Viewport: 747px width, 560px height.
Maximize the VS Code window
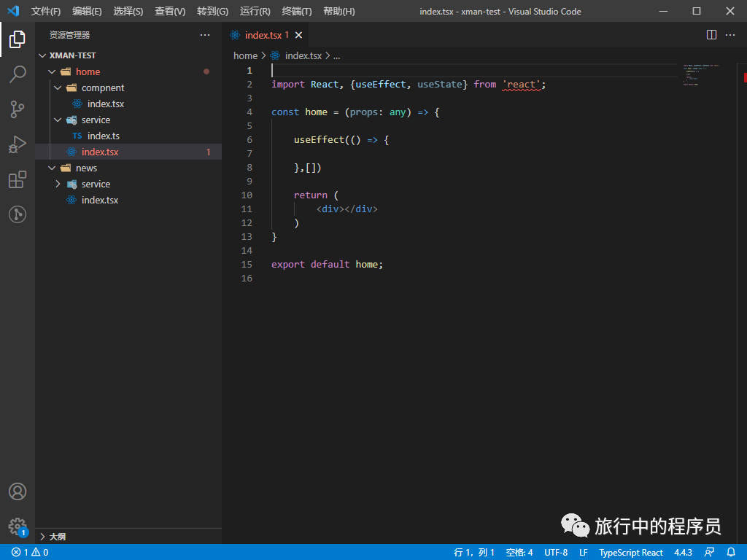[x=697, y=11]
